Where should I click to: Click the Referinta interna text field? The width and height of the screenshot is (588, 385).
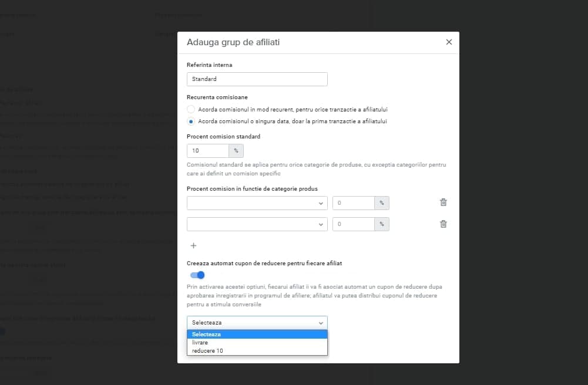[x=257, y=79]
